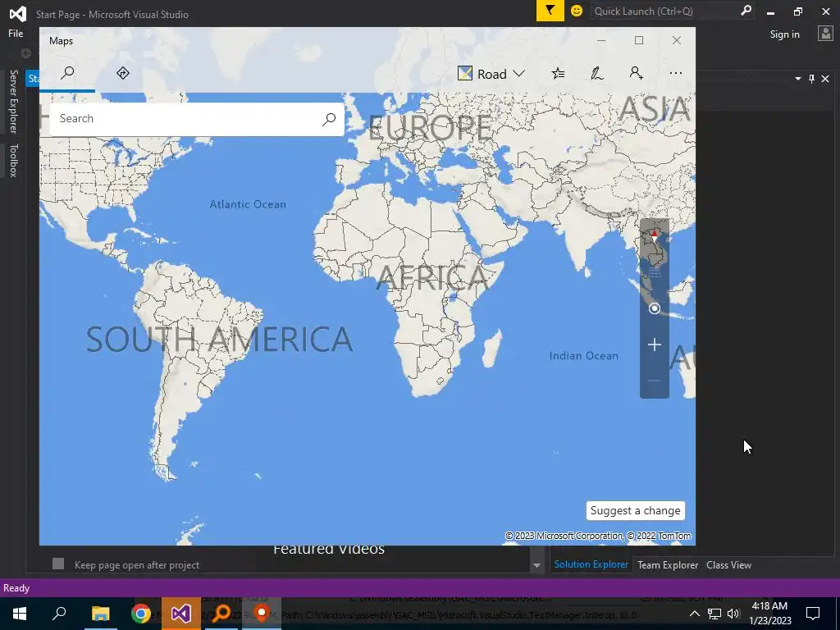The height and width of the screenshot is (630, 840).
Task: Click the Sign in link in Visual Studio
Action: click(x=784, y=34)
